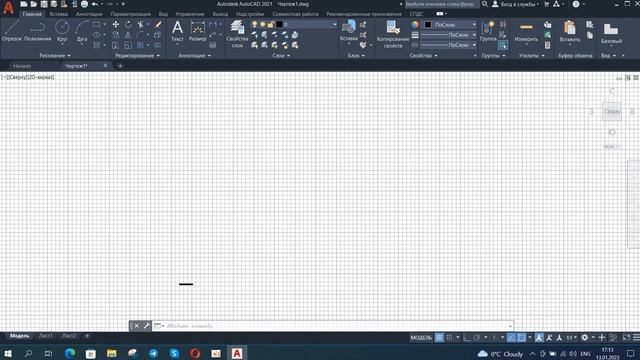Click the Plot (print) icon in quick access toolbar
This screenshot has height=360, width=640.
[x=84, y=4]
